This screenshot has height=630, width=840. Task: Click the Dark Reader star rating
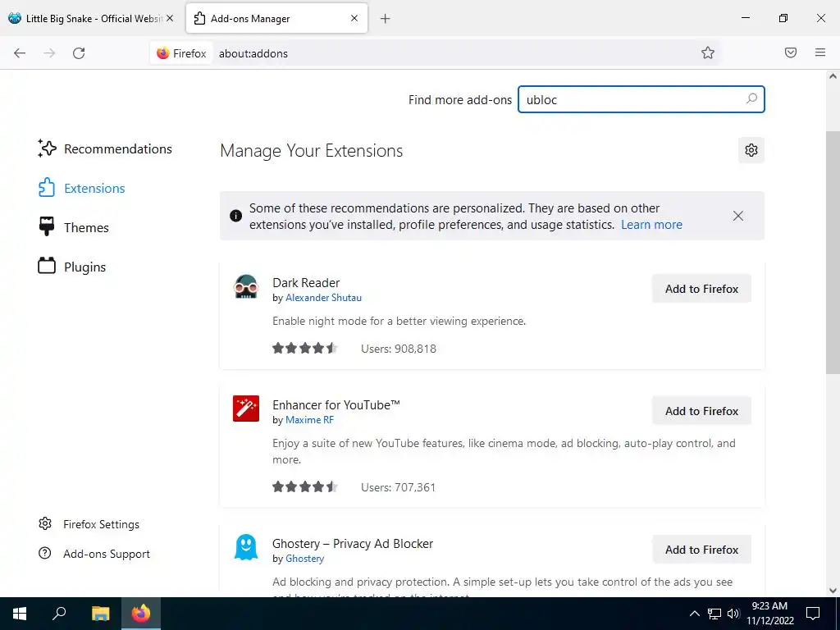[x=305, y=349]
